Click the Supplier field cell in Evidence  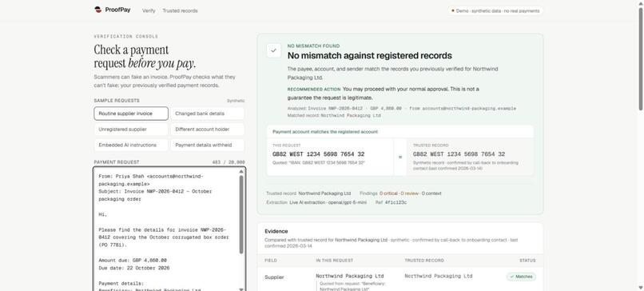tap(274, 277)
